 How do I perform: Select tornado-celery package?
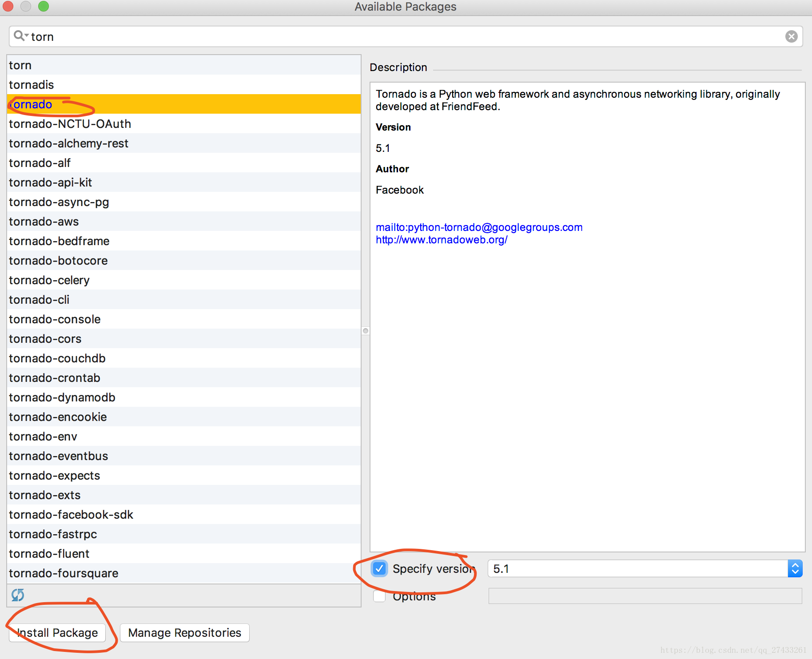[184, 280]
